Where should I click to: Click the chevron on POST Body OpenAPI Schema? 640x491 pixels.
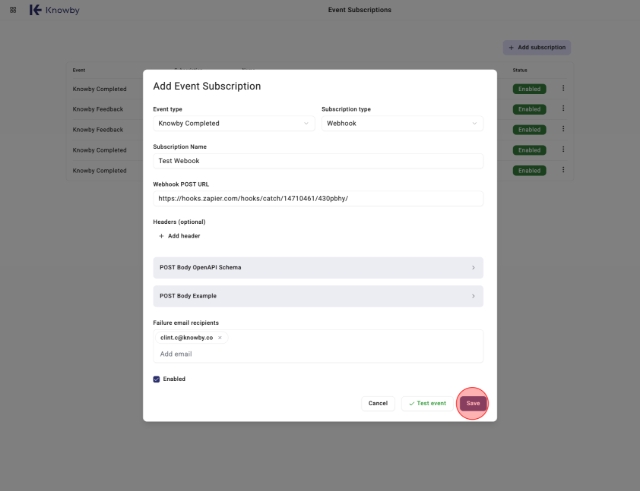(x=473, y=268)
